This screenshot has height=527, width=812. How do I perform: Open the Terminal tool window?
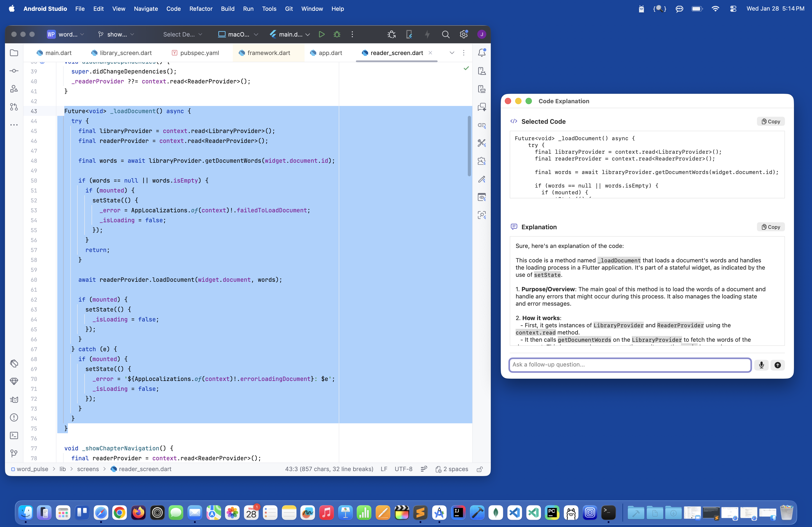point(14,435)
